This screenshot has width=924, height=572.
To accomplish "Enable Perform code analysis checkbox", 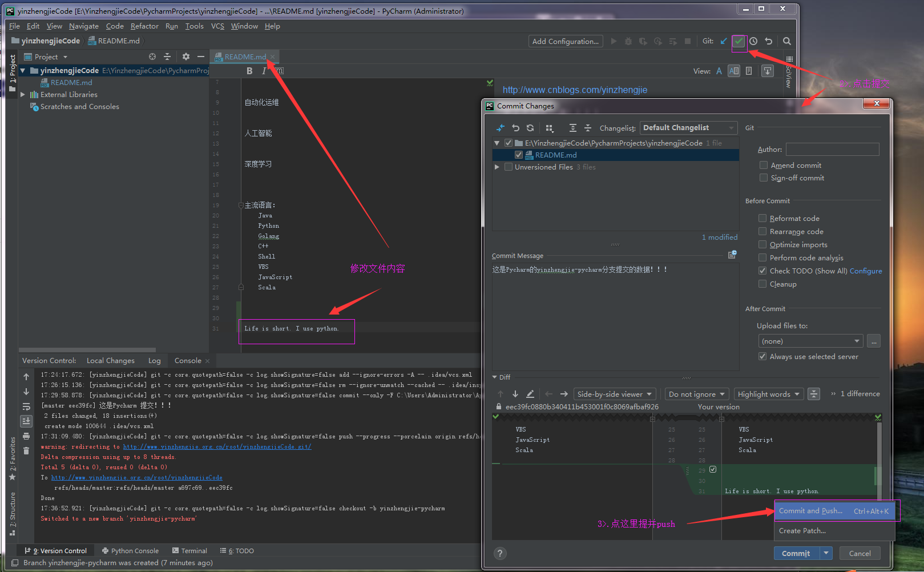I will tap(762, 257).
